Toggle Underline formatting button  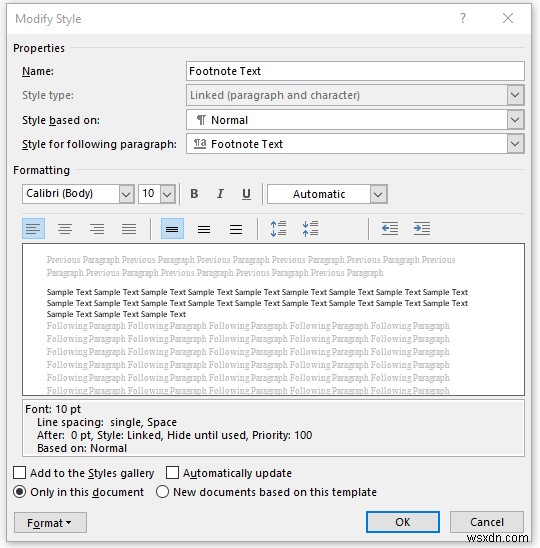pyautogui.click(x=246, y=194)
